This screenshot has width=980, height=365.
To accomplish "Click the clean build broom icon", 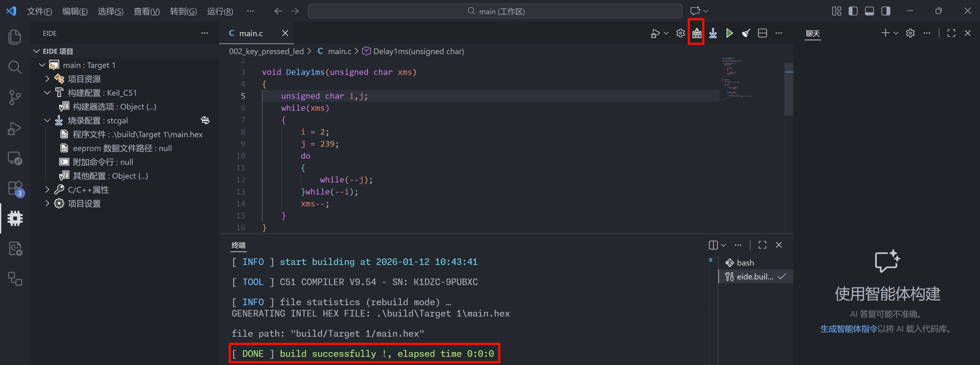I will click(746, 33).
